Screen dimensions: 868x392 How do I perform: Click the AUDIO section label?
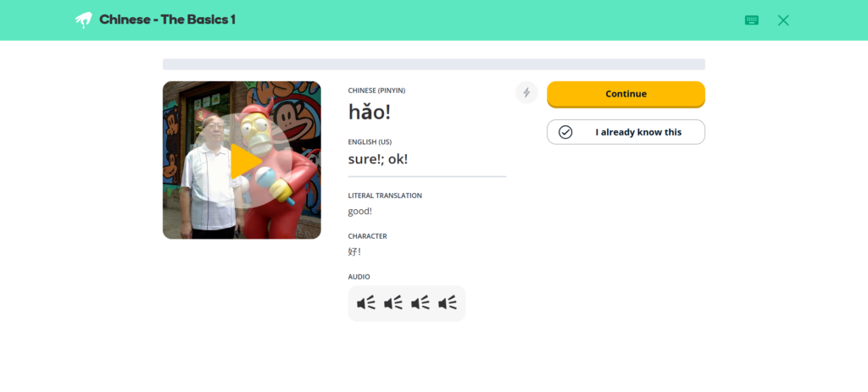coord(359,277)
